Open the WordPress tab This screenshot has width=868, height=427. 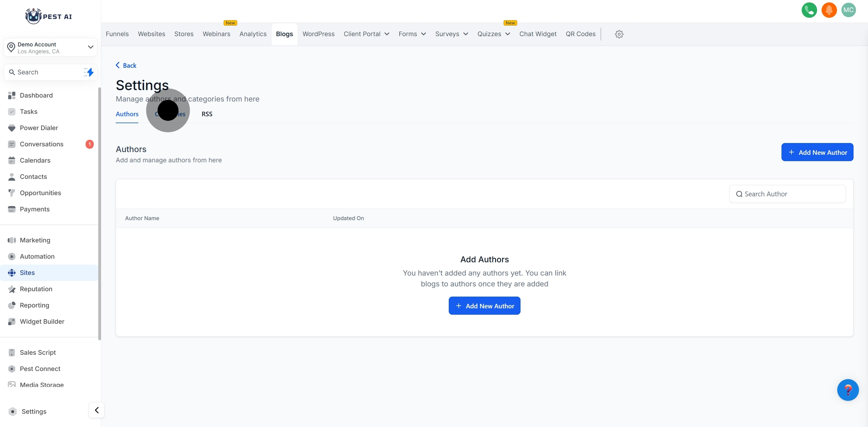319,34
